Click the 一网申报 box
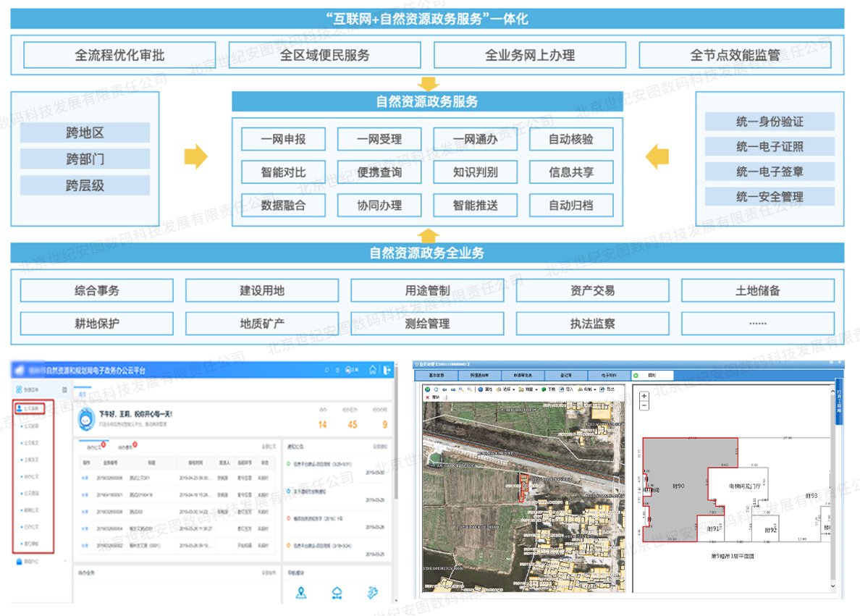This screenshot has width=860, height=616. 284,139
